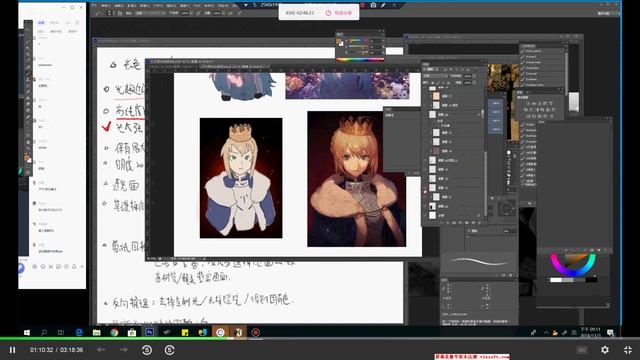Click the painted crowned character illustration

356,179
